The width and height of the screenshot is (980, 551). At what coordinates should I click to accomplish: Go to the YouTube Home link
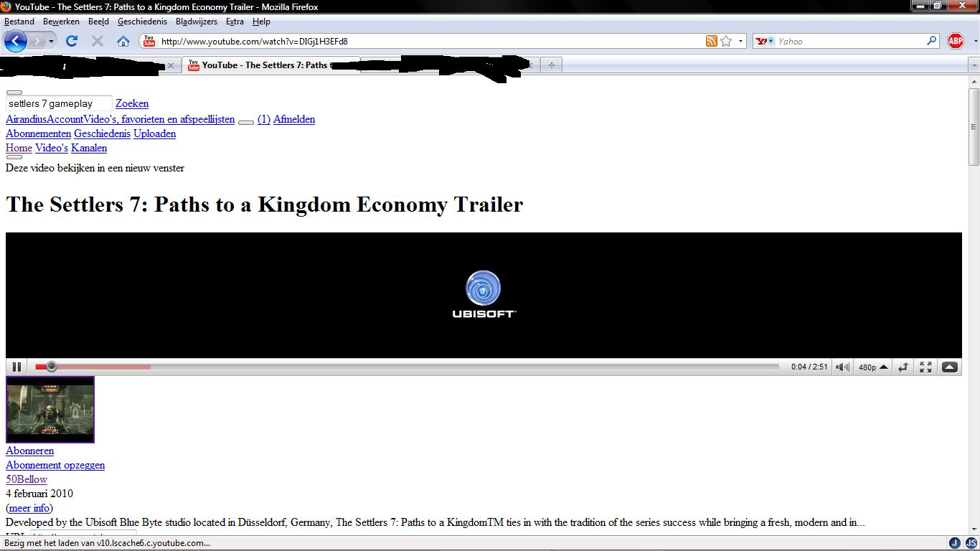pyautogui.click(x=19, y=148)
